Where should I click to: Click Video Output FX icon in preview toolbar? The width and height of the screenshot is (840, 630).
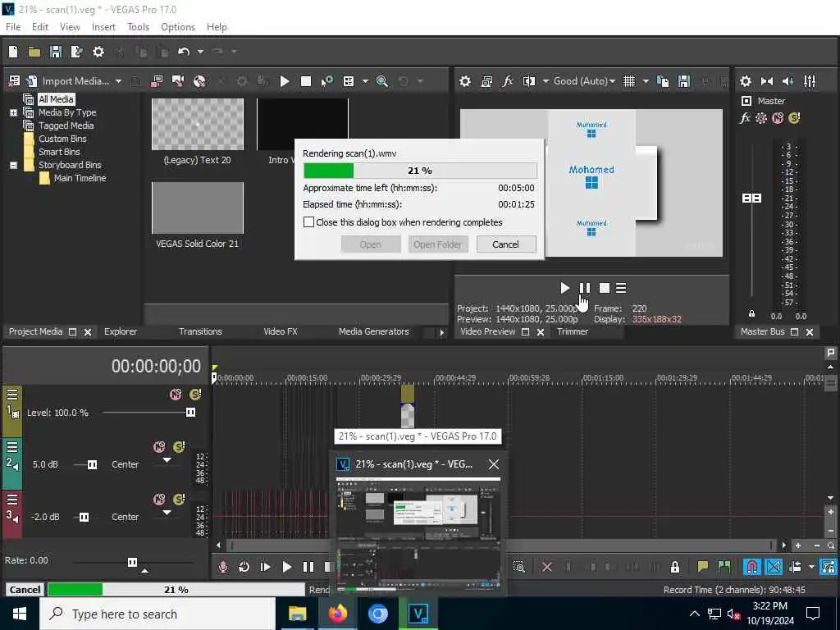(x=507, y=81)
